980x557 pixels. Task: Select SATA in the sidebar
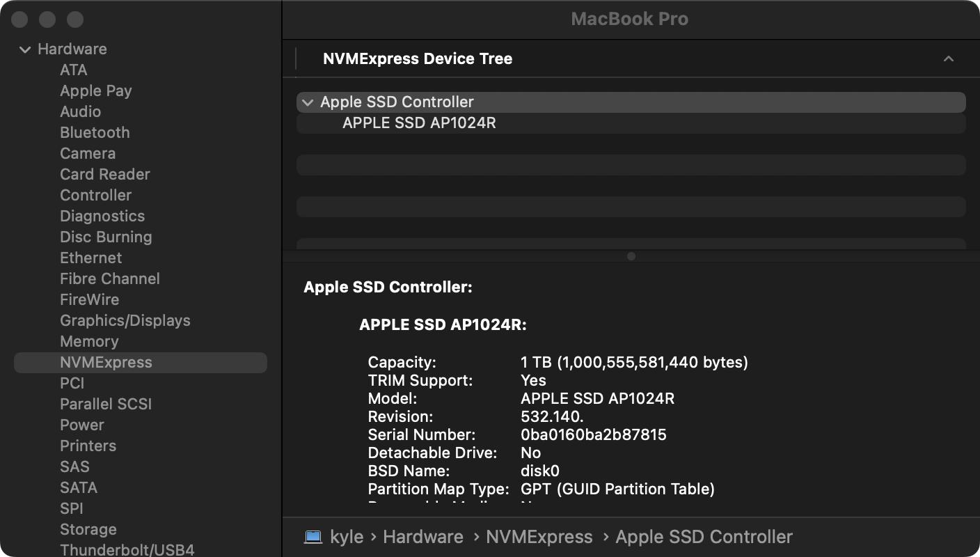[79, 487]
